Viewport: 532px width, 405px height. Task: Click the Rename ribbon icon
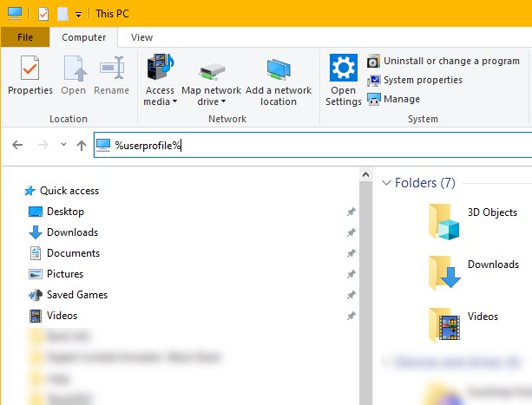pyautogui.click(x=112, y=68)
